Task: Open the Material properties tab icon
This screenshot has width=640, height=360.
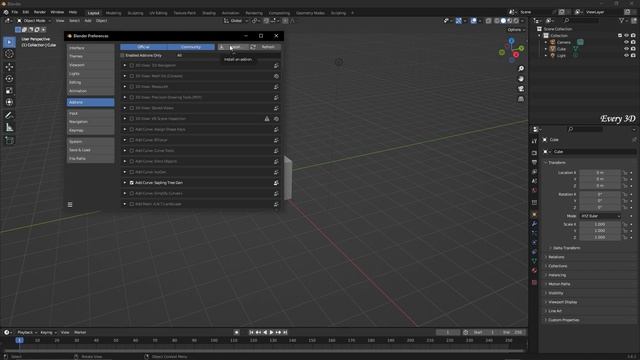Action: [534, 270]
